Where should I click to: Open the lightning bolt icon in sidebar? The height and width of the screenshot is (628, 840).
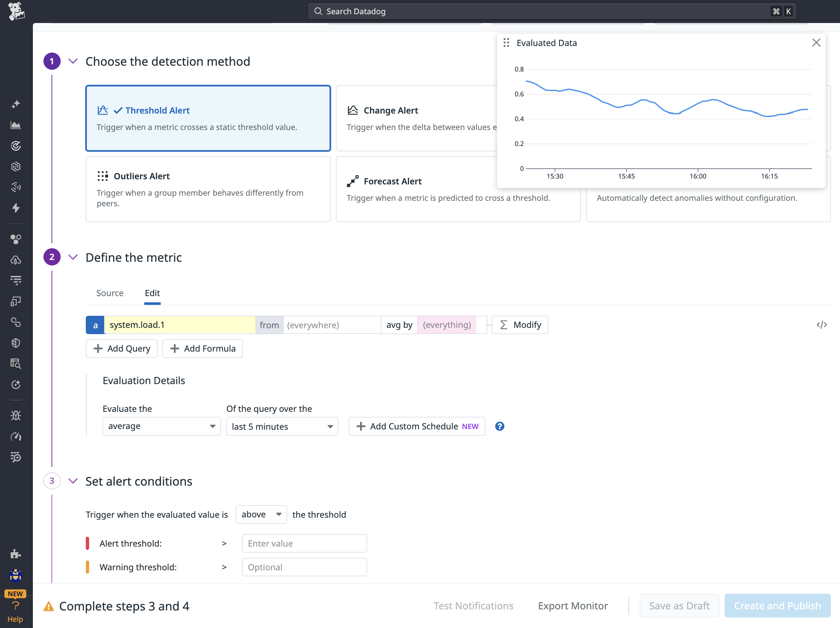click(x=16, y=208)
